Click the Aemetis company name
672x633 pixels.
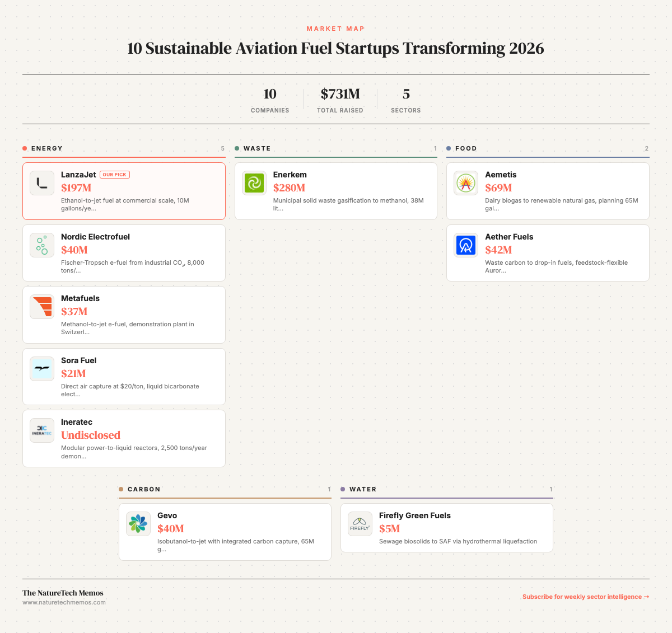(501, 175)
